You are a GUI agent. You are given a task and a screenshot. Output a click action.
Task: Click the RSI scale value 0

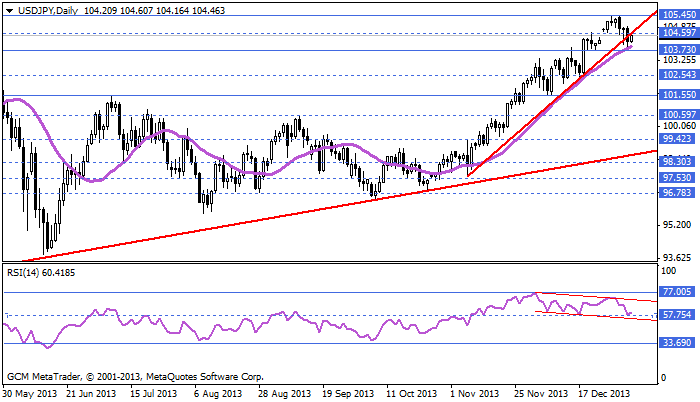(664, 378)
